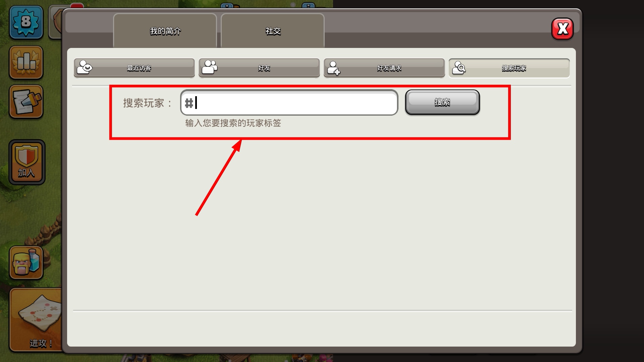Click the add-person icon on 好友请求
Image resolution: width=644 pixels, height=362 pixels.
(x=334, y=68)
